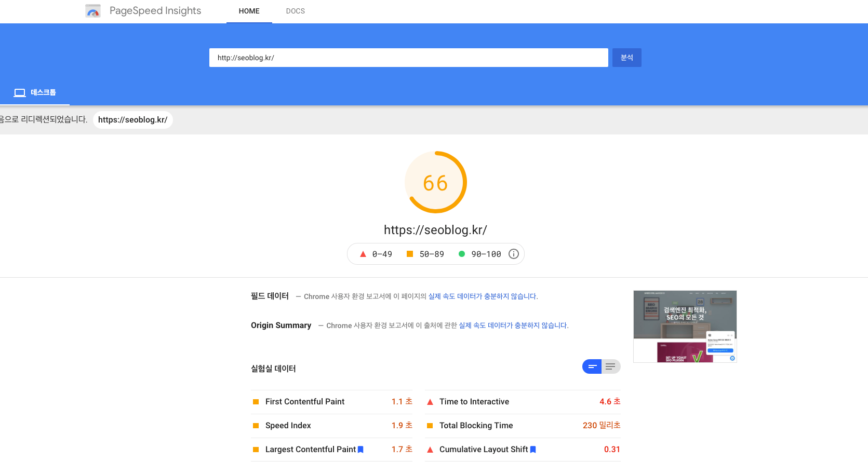Click Speed Index metric label
The width and height of the screenshot is (868, 462).
(288, 426)
